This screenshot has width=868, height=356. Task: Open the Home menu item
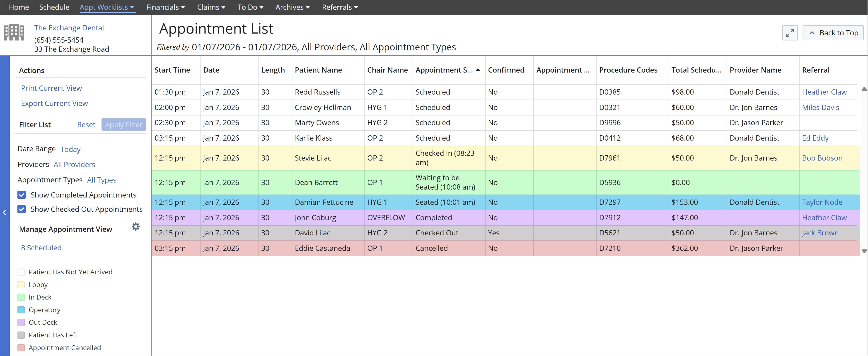coord(19,7)
